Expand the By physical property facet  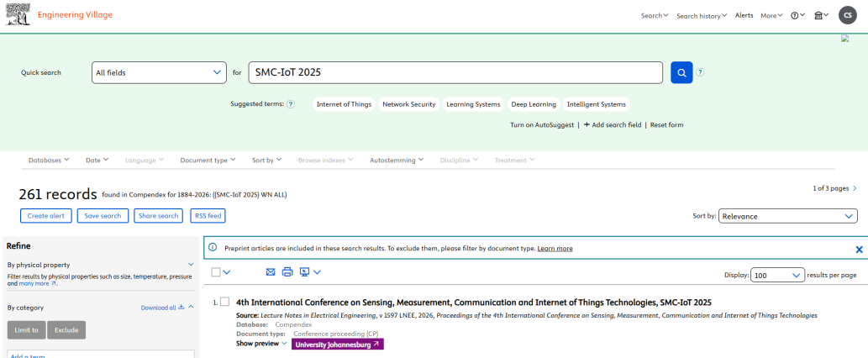[x=191, y=265]
